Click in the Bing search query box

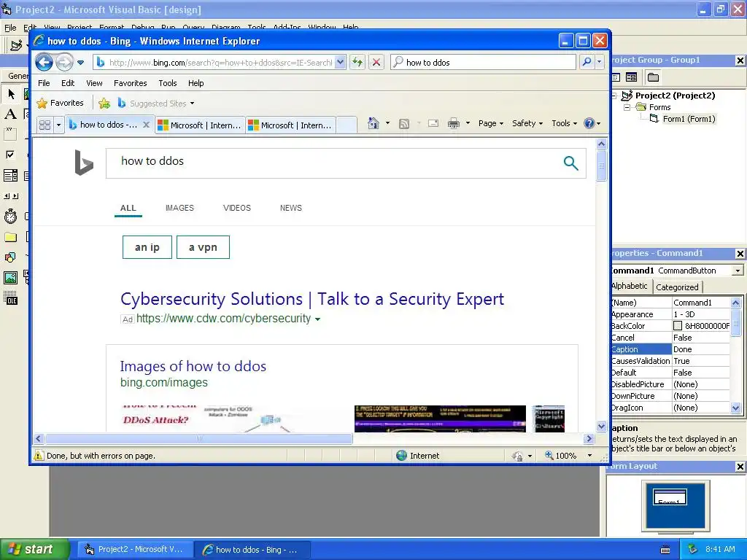pos(333,163)
